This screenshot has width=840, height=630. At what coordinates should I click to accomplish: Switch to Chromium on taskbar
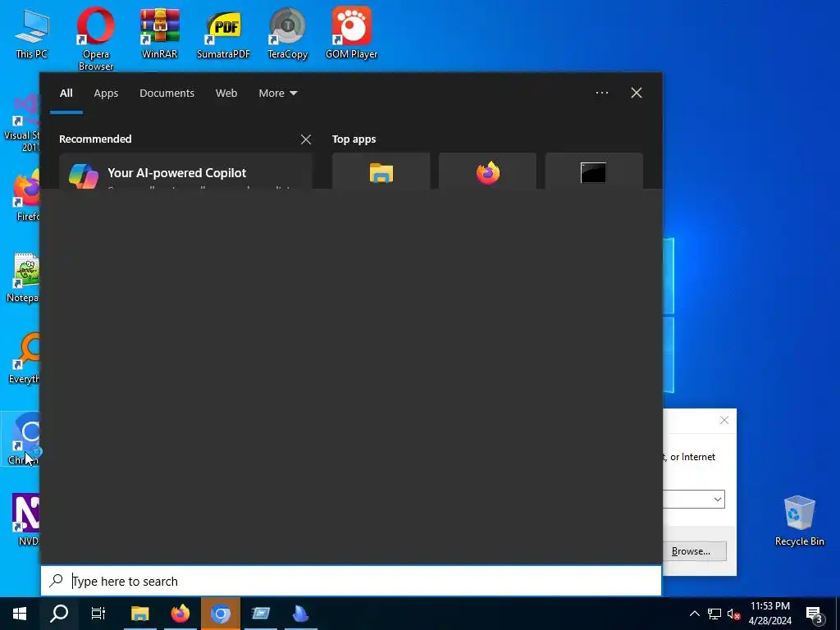click(x=220, y=614)
